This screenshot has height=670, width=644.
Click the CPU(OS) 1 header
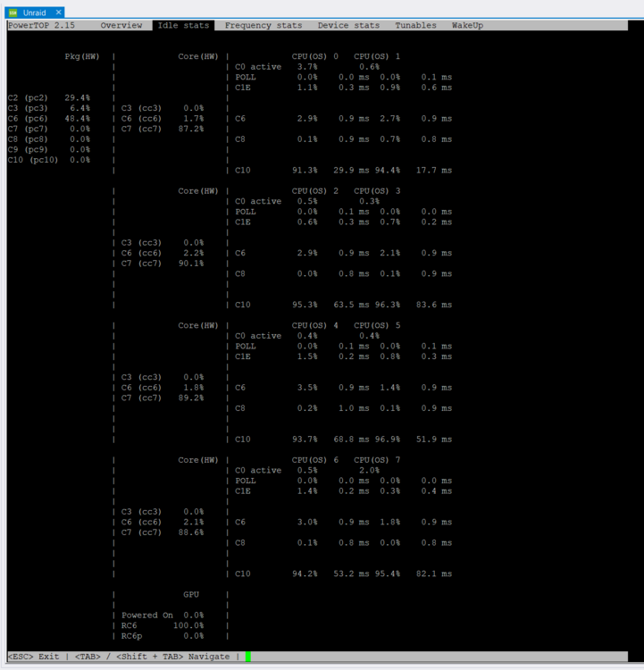[377, 56]
